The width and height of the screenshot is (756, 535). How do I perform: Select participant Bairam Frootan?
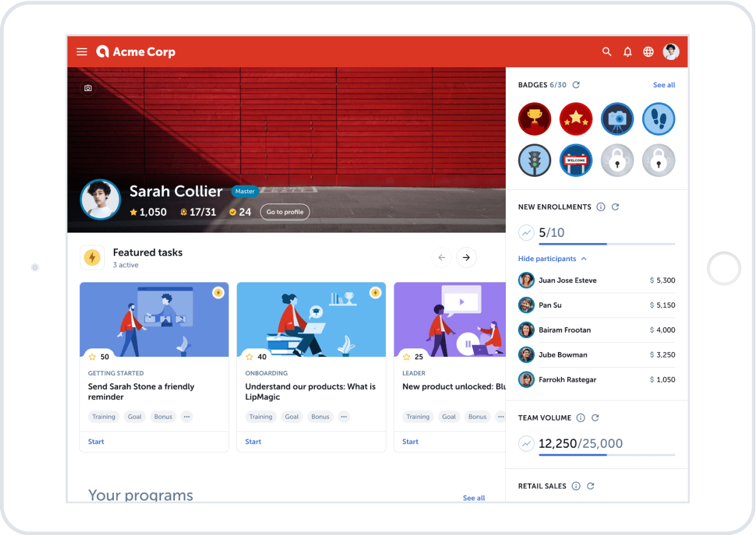[597, 330]
